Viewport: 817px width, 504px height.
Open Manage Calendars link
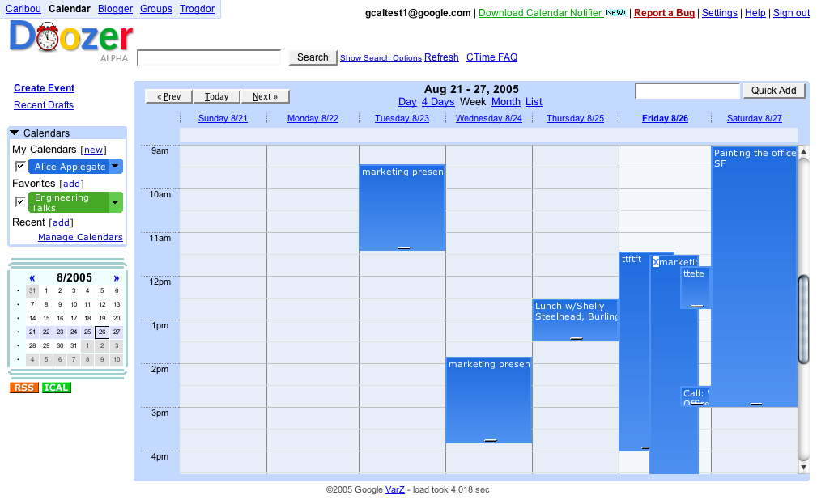pos(80,237)
